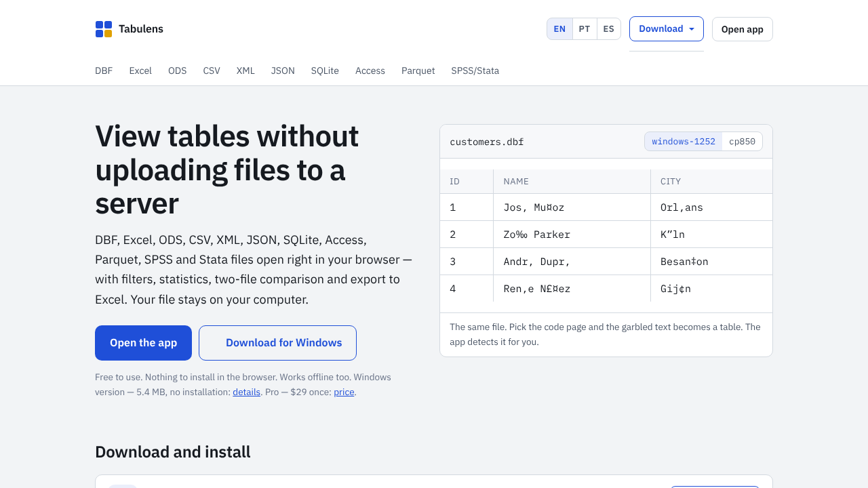The height and width of the screenshot is (488, 868).
Task: Click the Open app button
Action: [x=743, y=29]
